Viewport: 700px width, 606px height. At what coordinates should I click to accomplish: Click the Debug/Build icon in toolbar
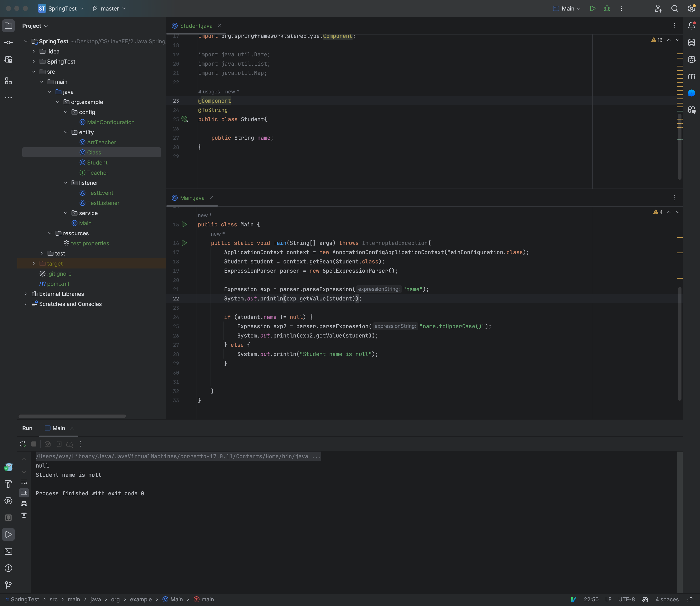[x=607, y=8]
